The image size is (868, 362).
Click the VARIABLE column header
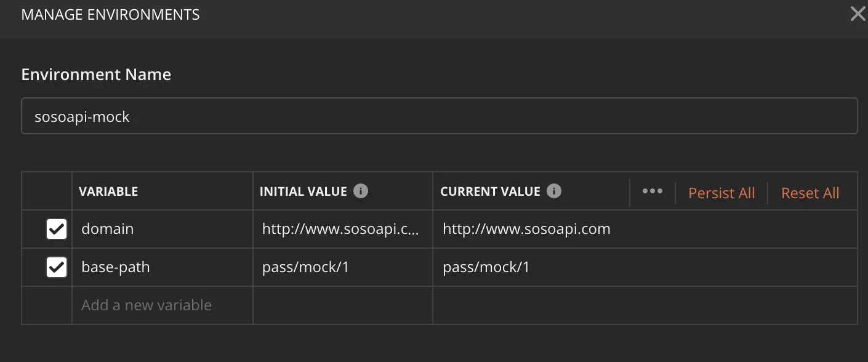click(108, 191)
